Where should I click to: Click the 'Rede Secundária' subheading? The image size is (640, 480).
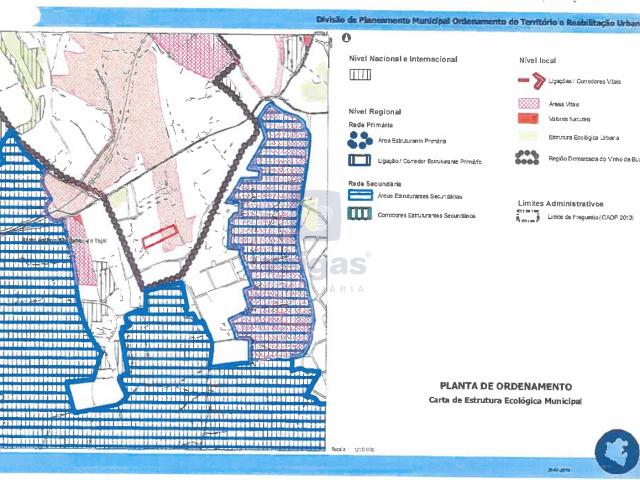pos(375,184)
